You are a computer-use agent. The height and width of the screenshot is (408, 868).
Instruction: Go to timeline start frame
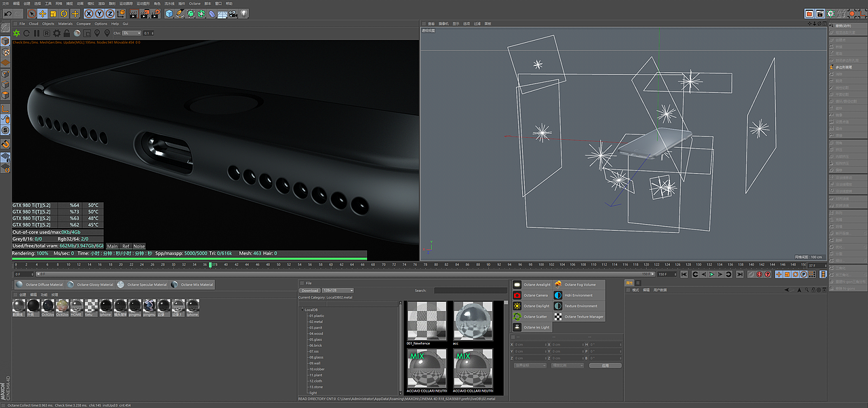coord(684,274)
